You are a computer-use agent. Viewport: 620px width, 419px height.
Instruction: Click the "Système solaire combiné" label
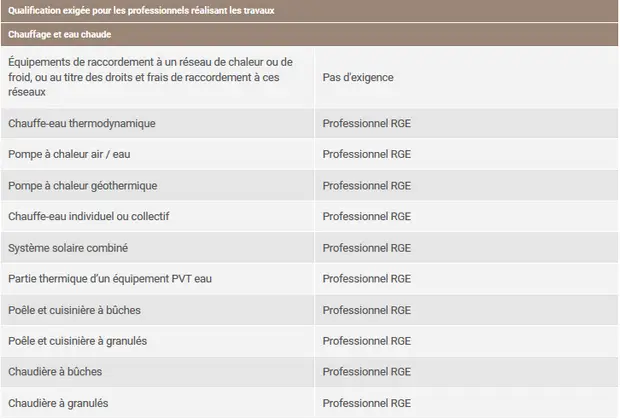68,247
